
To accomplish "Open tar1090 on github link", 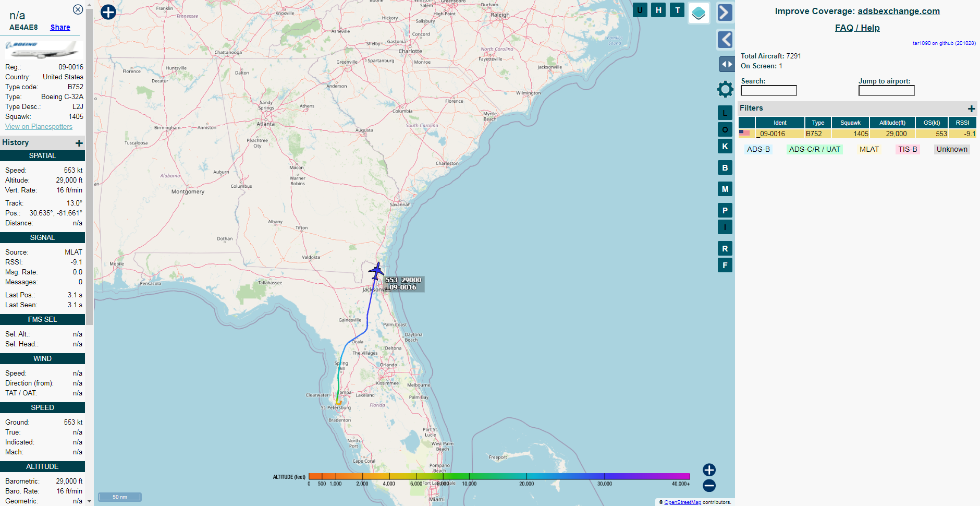I will pos(944,43).
